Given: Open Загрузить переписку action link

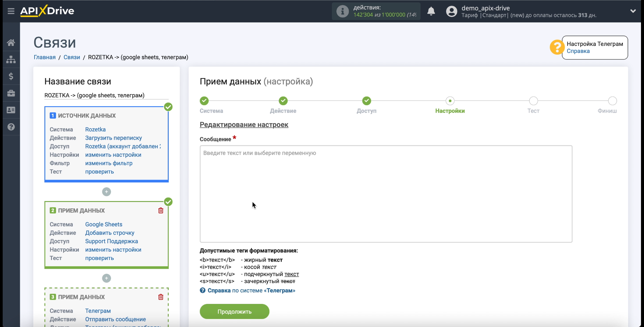Looking at the screenshot, I should tap(113, 138).
